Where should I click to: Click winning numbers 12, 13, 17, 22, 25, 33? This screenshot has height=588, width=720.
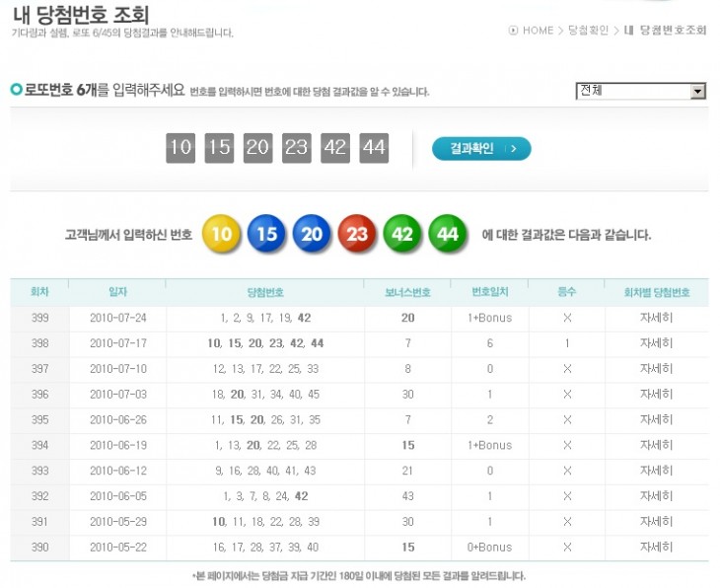coord(265,368)
